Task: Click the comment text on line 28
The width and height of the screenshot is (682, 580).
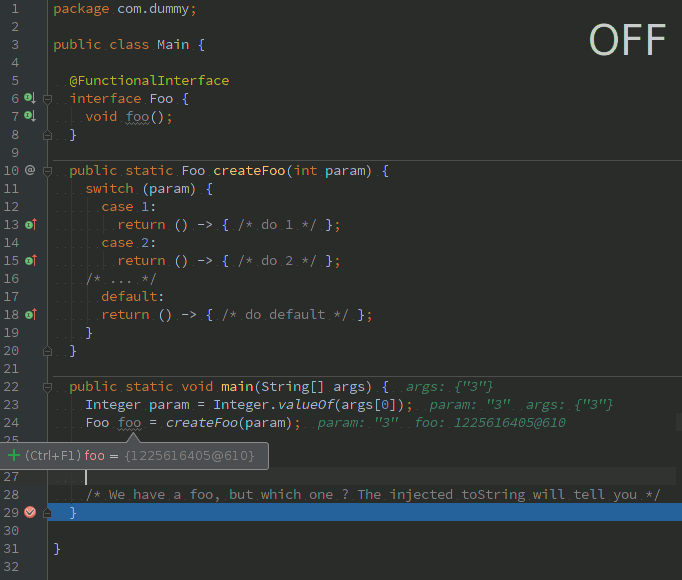Action: coord(373,495)
